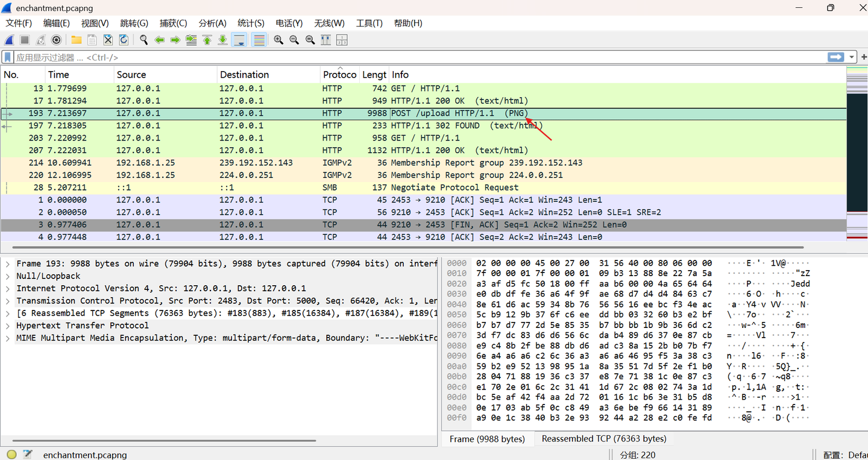
Task: Open the 分析(A) menu
Action: point(212,23)
